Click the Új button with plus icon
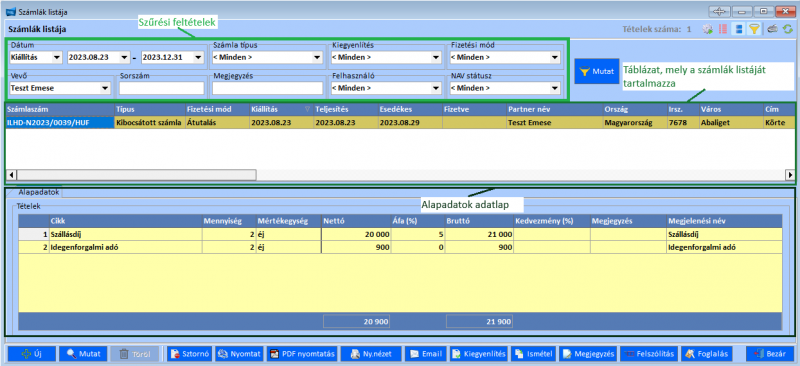Screen dimensions: 800x366 coord(32,354)
